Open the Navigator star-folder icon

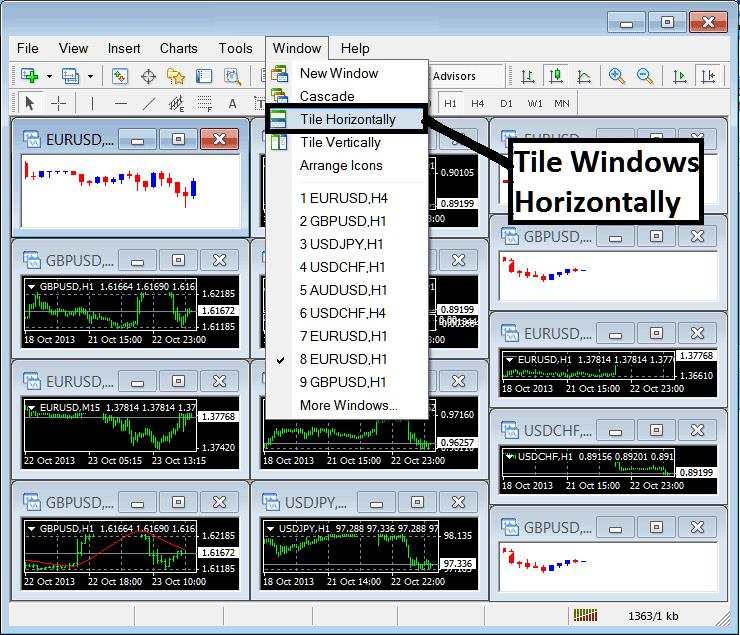click(x=176, y=76)
